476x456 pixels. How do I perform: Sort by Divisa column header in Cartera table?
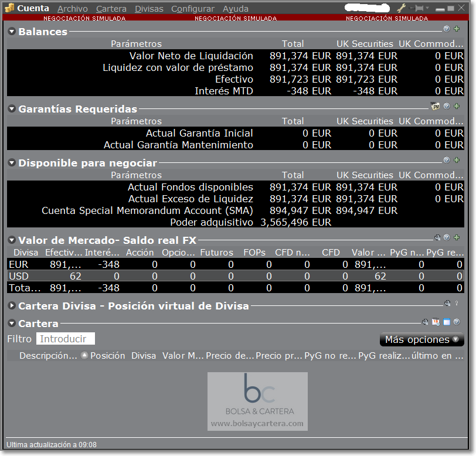click(x=144, y=356)
